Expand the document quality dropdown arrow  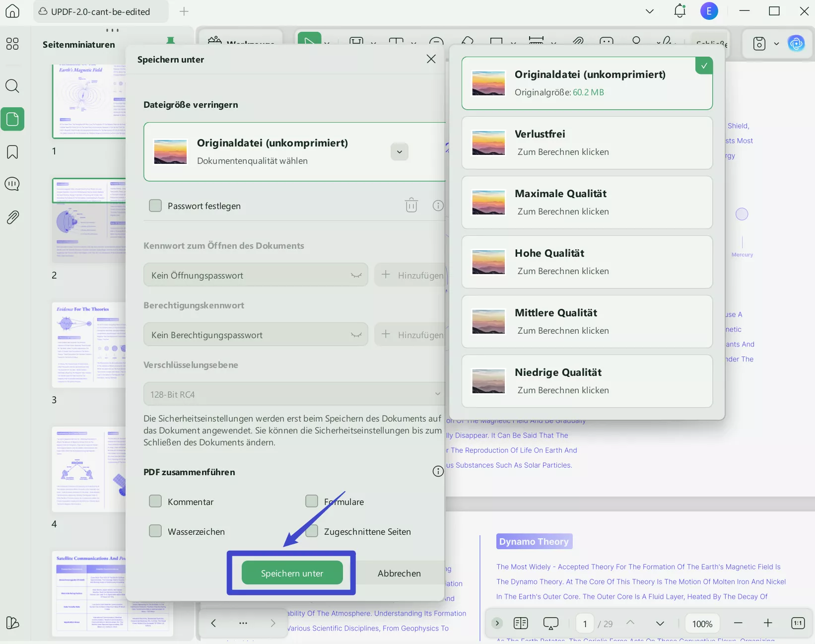[x=400, y=152]
